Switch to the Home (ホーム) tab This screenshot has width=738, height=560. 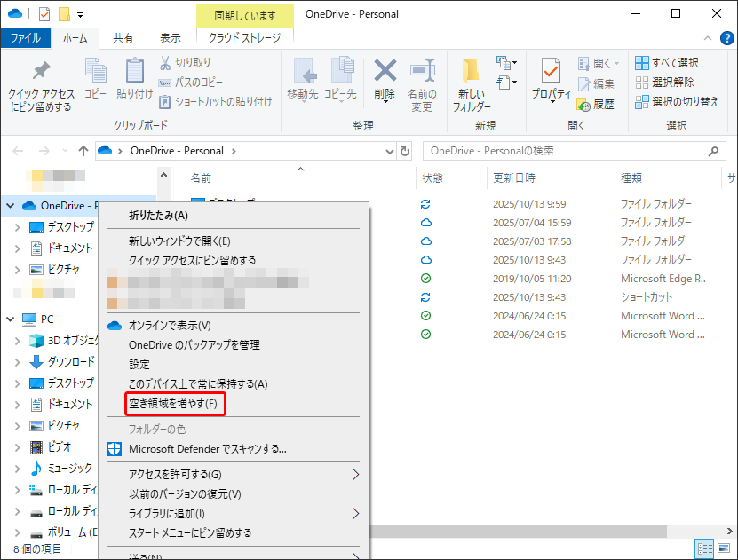[x=75, y=38]
